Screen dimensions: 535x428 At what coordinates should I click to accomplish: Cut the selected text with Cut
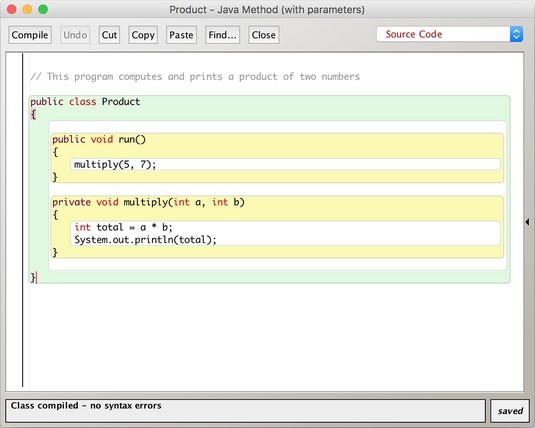109,35
